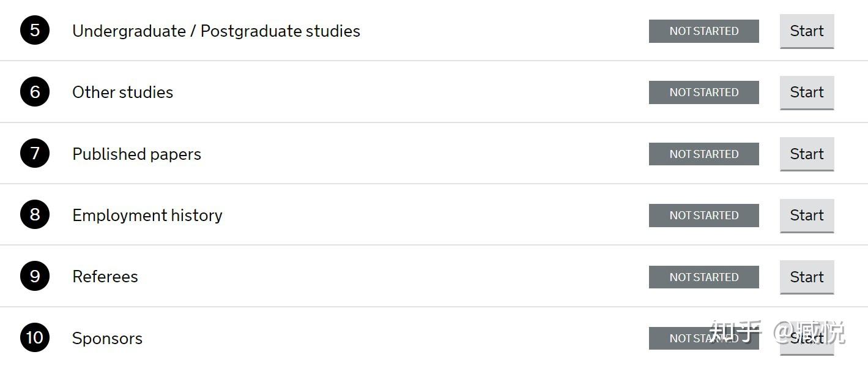Image resolution: width=868 pixels, height=368 pixels.
Task: Select the Other studies section title
Action: [x=122, y=92]
